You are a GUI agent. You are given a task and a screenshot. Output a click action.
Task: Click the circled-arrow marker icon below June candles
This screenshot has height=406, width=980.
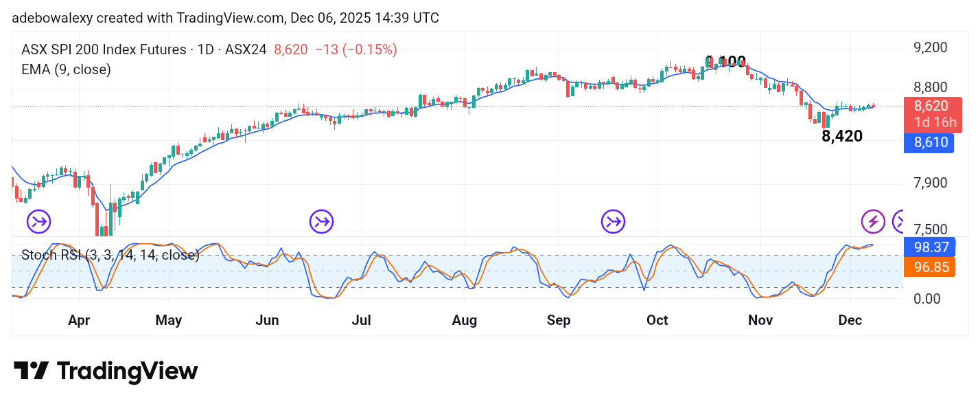(320, 221)
